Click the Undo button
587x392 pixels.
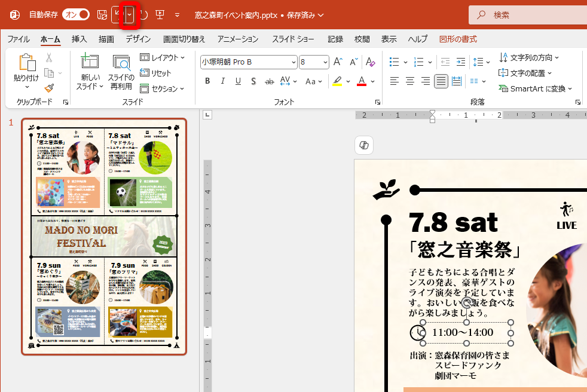pyautogui.click(x=118, y=15)
